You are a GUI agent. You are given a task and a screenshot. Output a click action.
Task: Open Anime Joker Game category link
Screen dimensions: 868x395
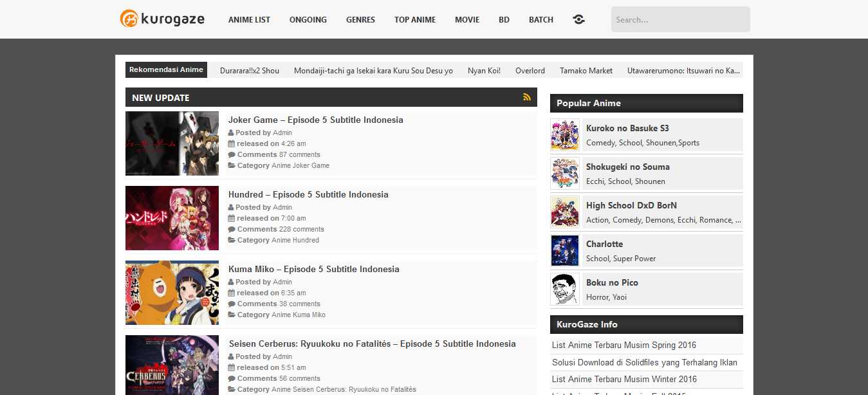[300, 165]
